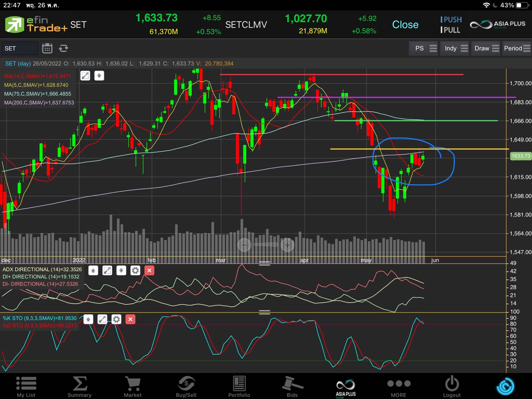Open the Draw tools dropdown

(486, 48)
